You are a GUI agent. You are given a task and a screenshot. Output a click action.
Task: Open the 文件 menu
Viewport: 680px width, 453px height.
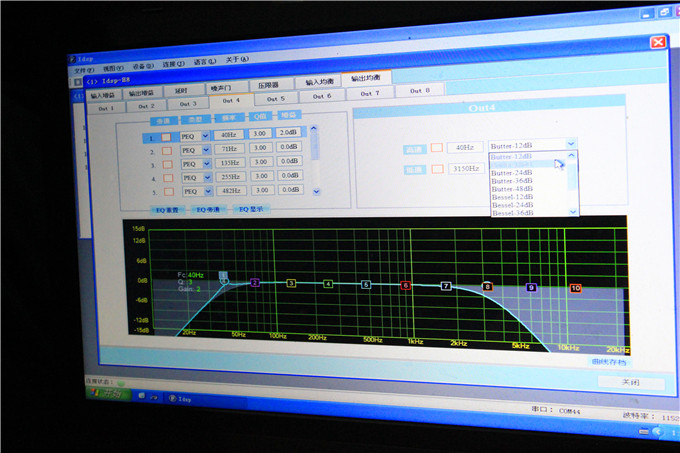click(x=84, y=70)
